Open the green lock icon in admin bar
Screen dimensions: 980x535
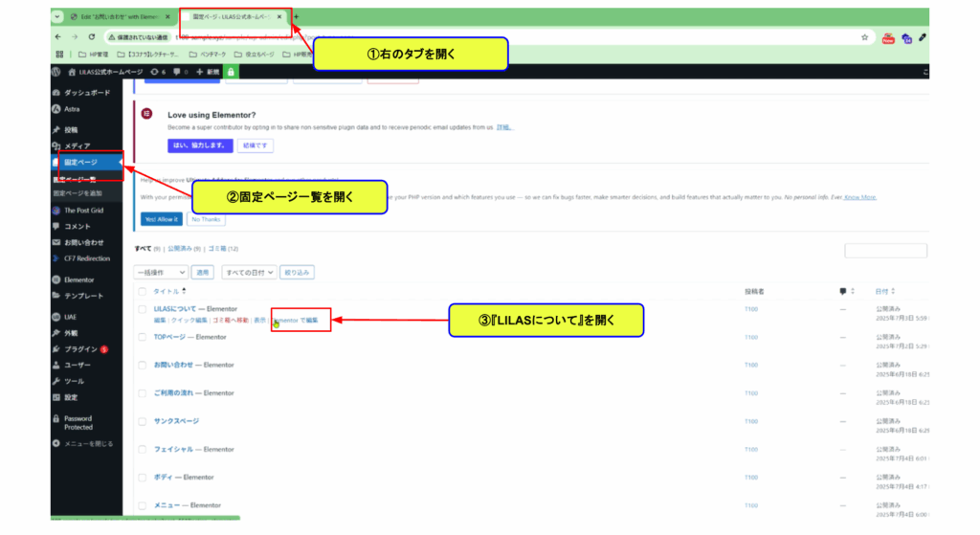tap(231, 72)
